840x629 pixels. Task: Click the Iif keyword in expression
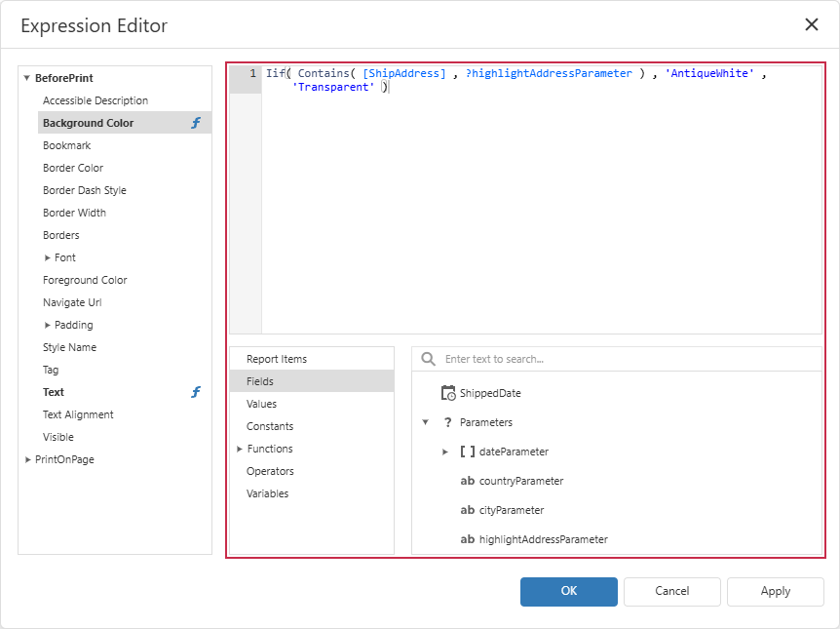click(276, 73)
